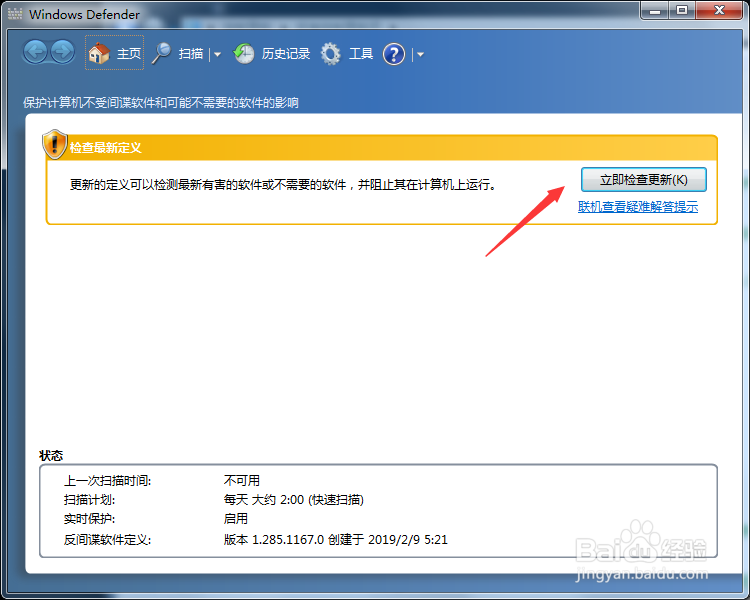
Task: Open the home page house icon
Action: tap(99, 53)
